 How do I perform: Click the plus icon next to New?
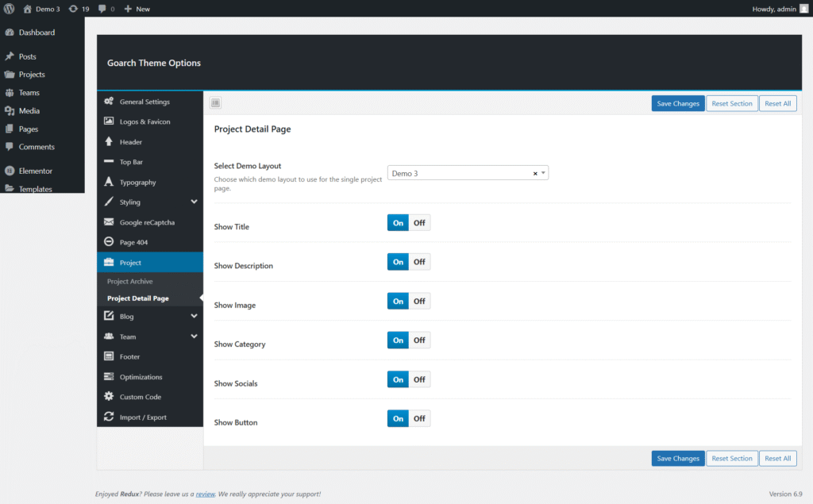128,9
